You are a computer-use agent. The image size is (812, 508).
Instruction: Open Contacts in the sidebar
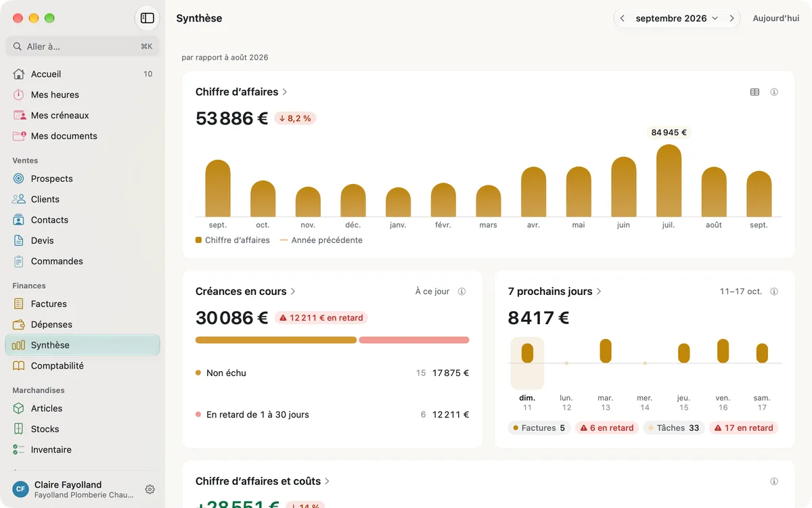tap(83, 220)
